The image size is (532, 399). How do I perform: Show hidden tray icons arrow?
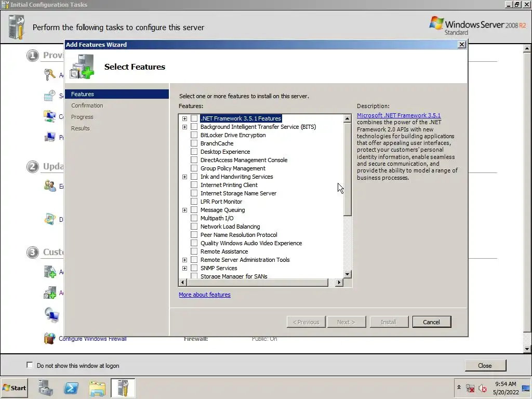tap(459, 388)
